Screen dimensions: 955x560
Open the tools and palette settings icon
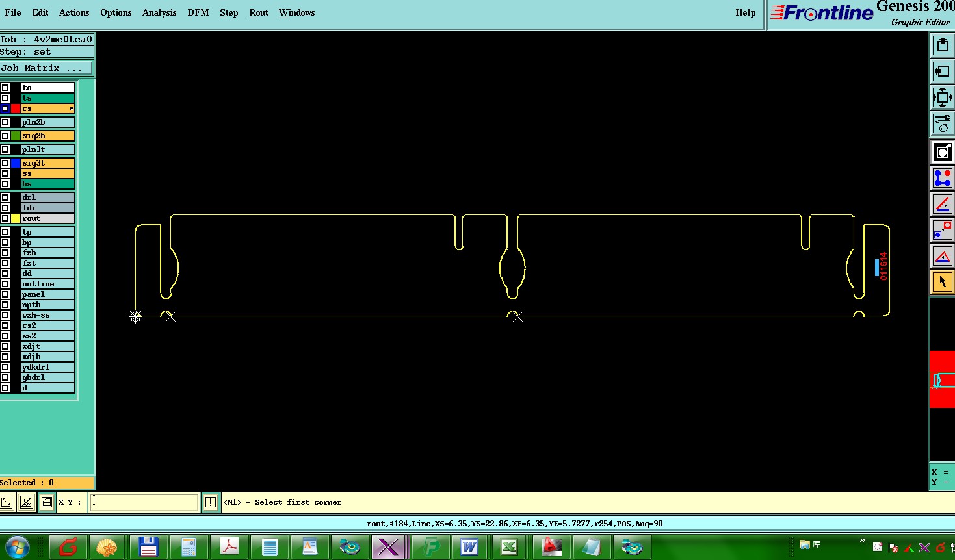(x=942, y=123)
